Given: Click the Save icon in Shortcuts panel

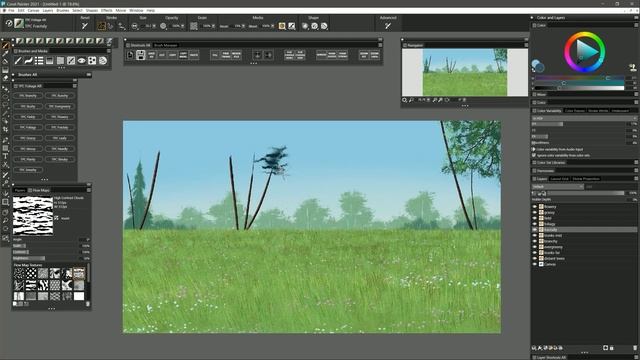Looking at the screenshot, I should (140, 55).
